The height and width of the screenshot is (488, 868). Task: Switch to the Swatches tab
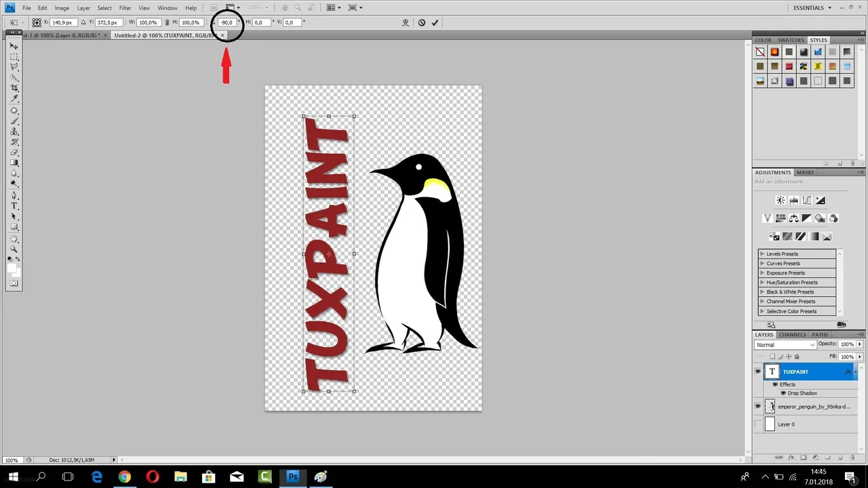click(791, 40)
